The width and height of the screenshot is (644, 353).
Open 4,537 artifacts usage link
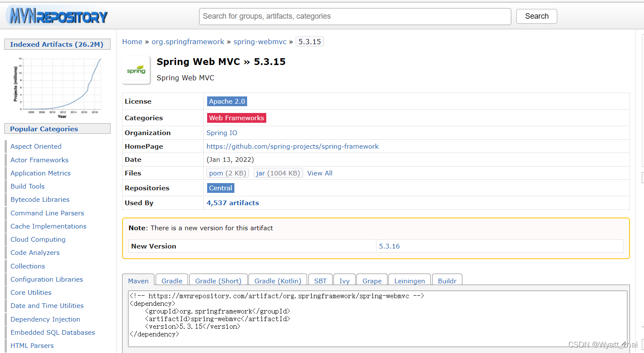pos(233,203)
